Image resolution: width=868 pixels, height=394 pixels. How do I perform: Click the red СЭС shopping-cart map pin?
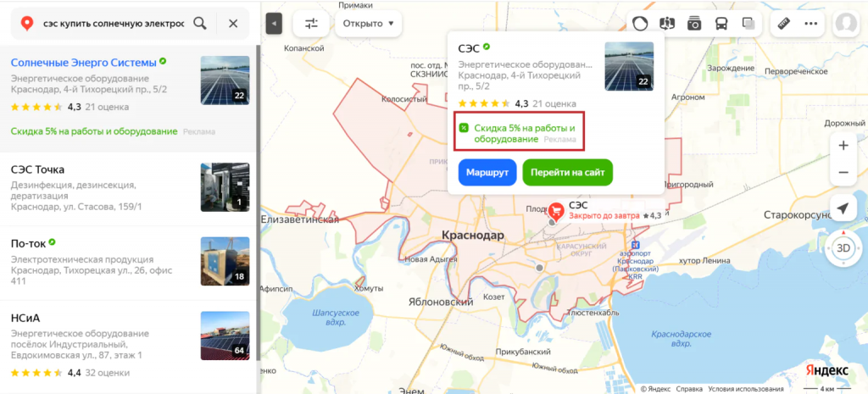(x=556, y=210)
